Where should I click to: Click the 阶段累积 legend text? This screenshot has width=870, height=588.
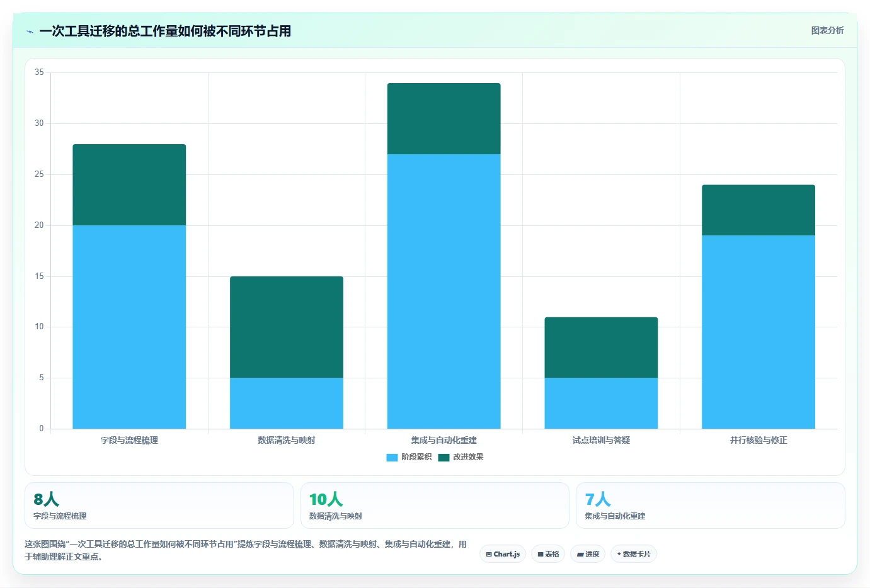pos(416,457)
